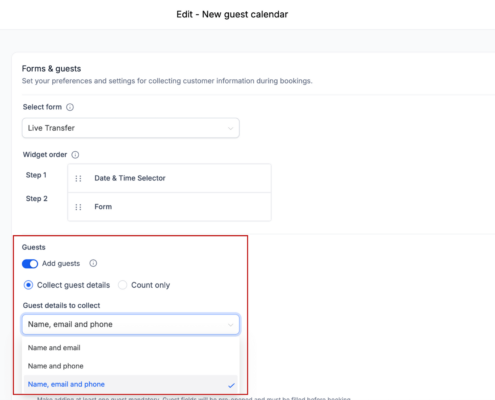Image resolution: width=495 pixels, height=400 pixels.
Task: Click the Date & Time Selector widget row
Action: click(169, 178)
